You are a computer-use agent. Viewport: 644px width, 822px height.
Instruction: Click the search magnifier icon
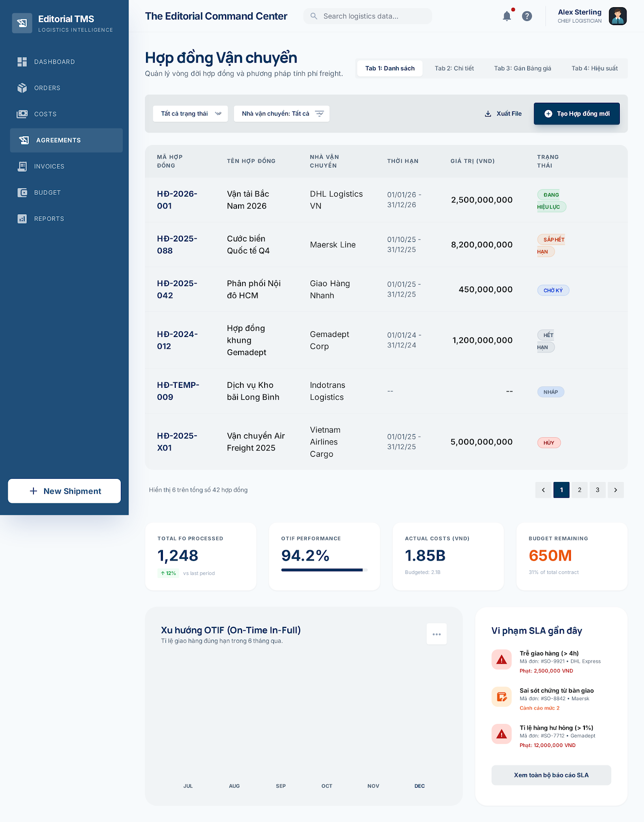point(314,16)
